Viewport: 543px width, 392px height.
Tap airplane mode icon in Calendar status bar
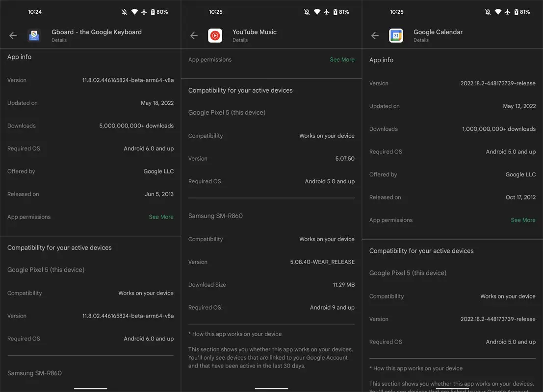point(508,12)
